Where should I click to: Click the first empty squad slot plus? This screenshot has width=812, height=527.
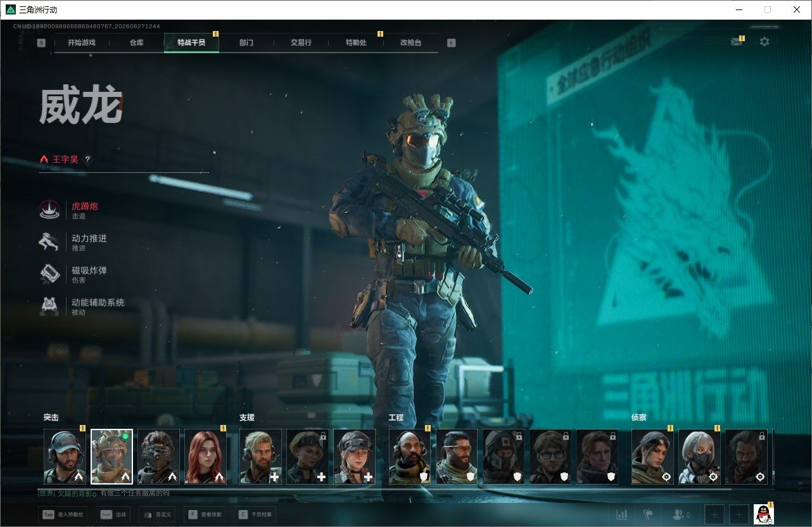click(714, 515)
